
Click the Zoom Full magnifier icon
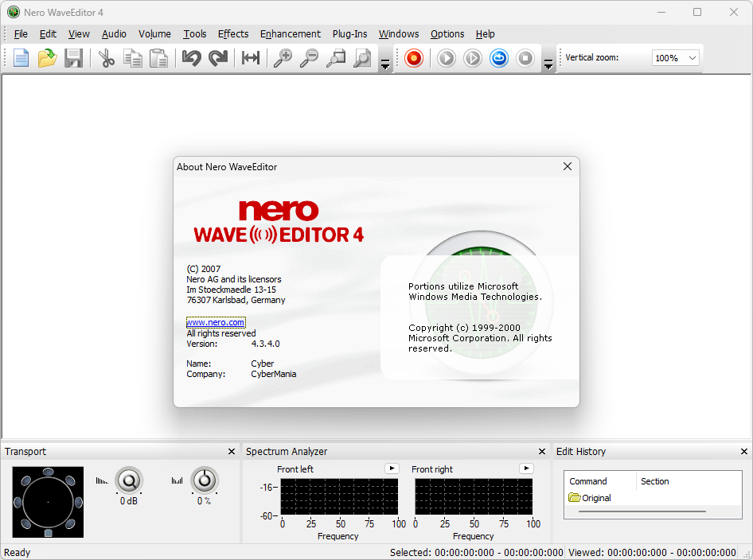[362, 58]
